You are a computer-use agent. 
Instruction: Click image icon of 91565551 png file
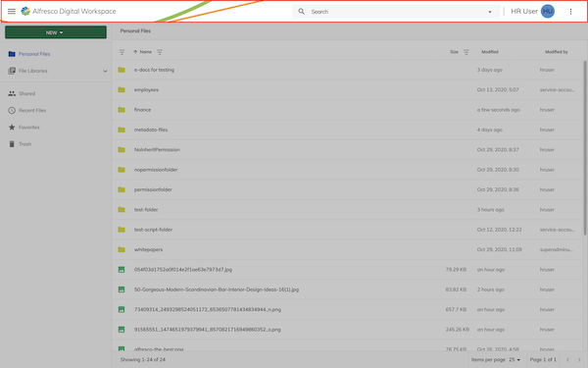pyautogui.click(x=122, y=330)
